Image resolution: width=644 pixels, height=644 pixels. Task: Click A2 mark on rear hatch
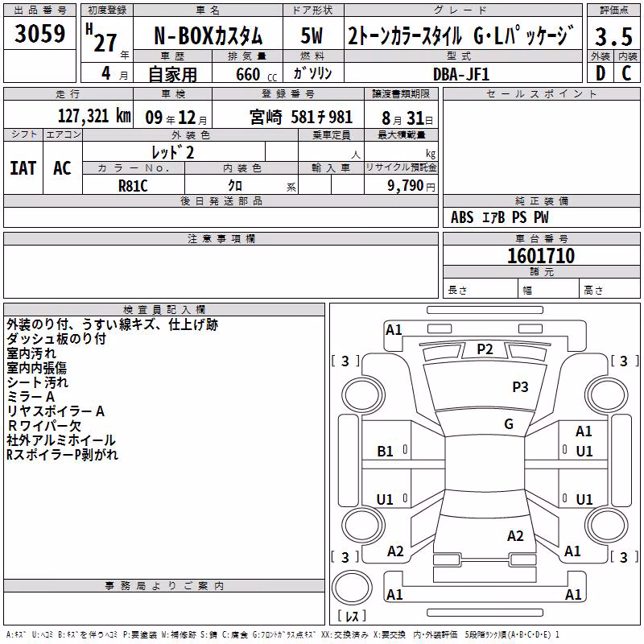pyautogui.click(x=515, y=536)
